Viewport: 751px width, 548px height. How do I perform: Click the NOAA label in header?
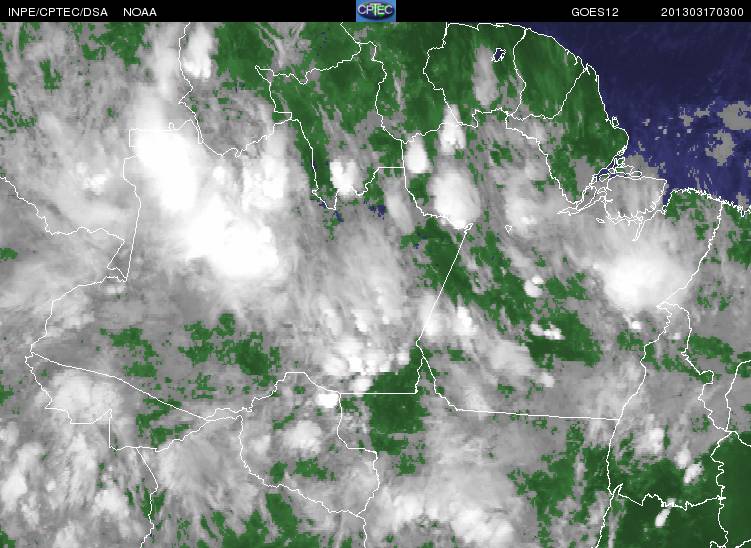(x=140, y=12)
